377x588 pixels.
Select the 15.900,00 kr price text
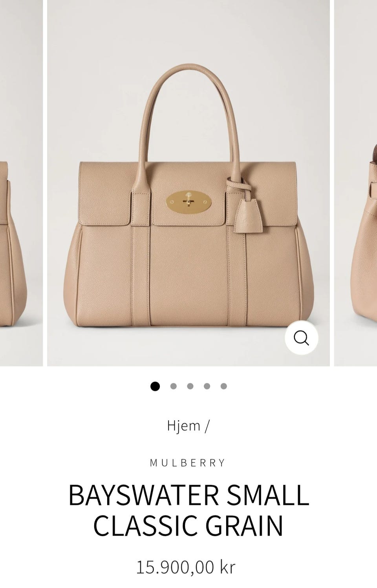(x=186, y=568)
